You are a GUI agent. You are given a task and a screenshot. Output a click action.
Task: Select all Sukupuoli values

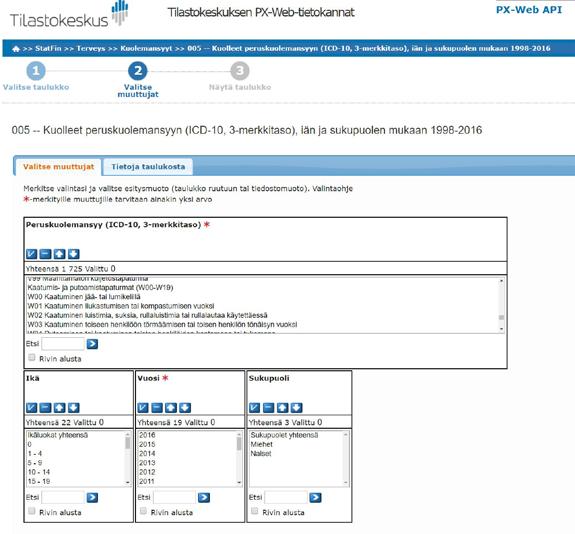tap(254, 407)
